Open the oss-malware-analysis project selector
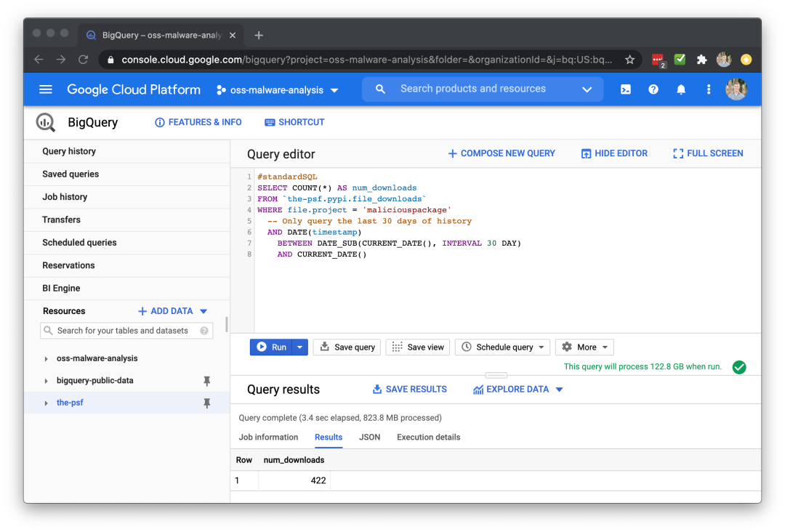The image size is (785, 532). pyautogui.click(x=278, y=90)
